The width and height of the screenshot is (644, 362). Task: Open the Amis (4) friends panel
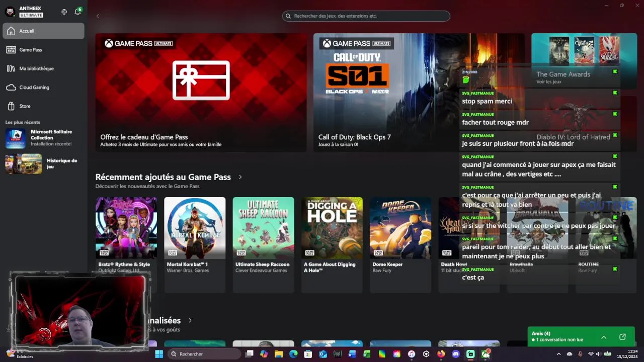pyautogui.click(x=581, y=337)
